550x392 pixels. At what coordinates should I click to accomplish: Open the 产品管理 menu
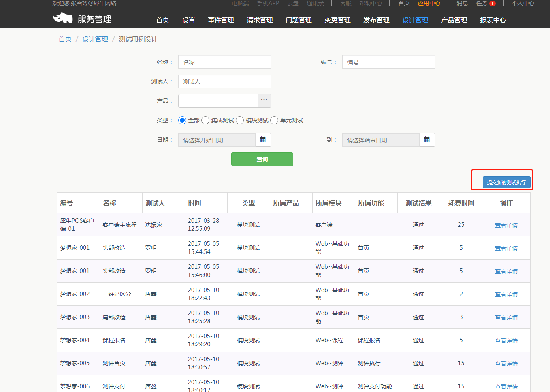pos(454,20)
